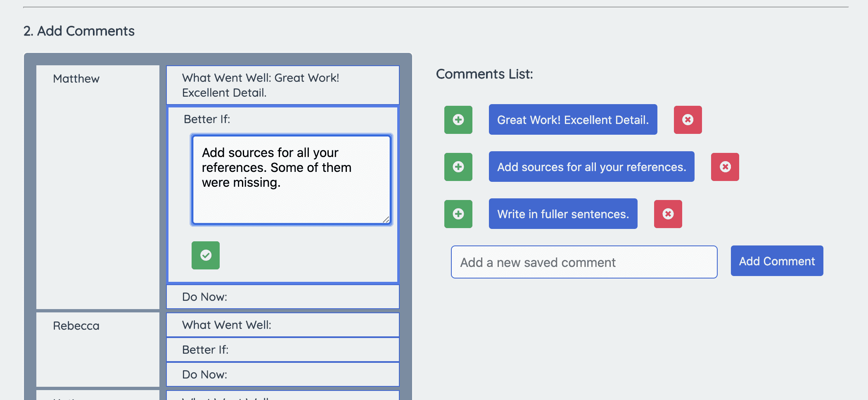Viewport: 868px width, 400px height.
Task: Delete the "Great Work! Excellent Detail." saved comment
Action: [687, 120]
